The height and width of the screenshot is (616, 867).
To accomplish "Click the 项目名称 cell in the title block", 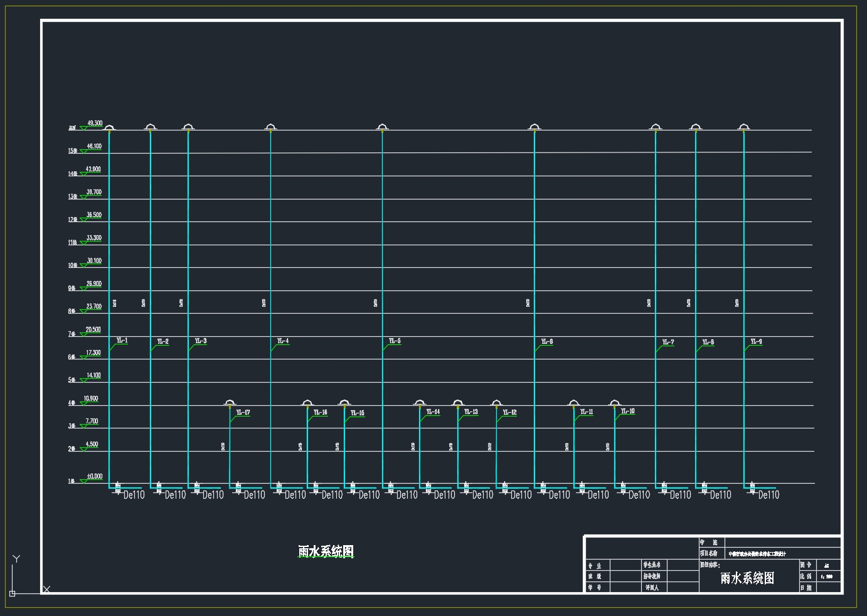I will click(x=711, y=554).
